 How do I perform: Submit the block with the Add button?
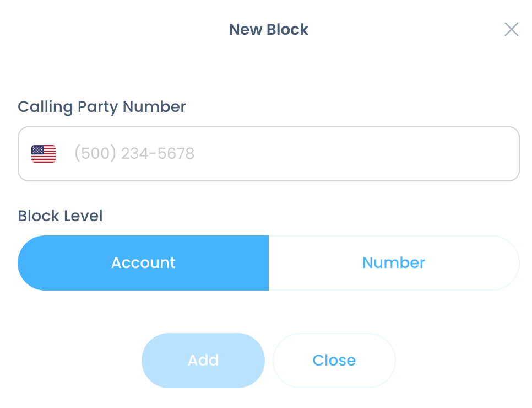pyautogui.click(x=203, y=360)
